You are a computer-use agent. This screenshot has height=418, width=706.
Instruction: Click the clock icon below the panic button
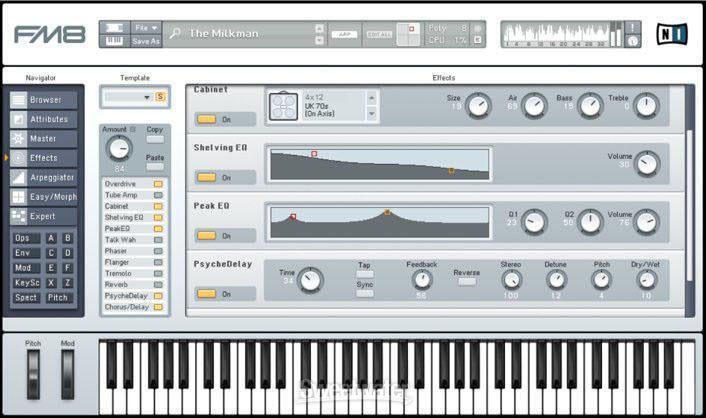click(633, 41)
